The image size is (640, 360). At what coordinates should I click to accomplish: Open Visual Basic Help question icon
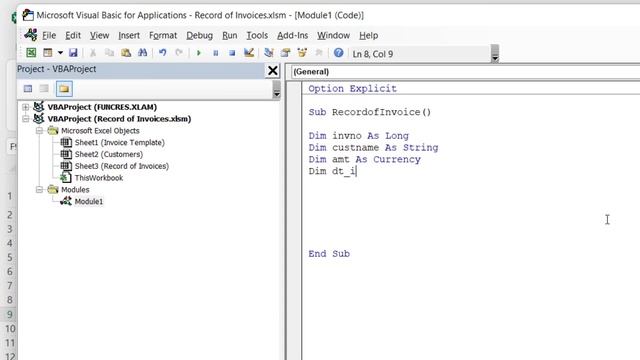[x=338, y=53]
